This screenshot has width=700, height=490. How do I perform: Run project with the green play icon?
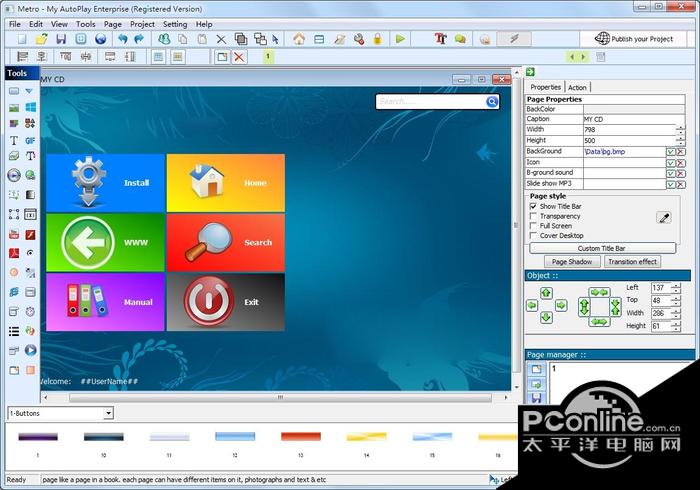(x=400, y=39)
